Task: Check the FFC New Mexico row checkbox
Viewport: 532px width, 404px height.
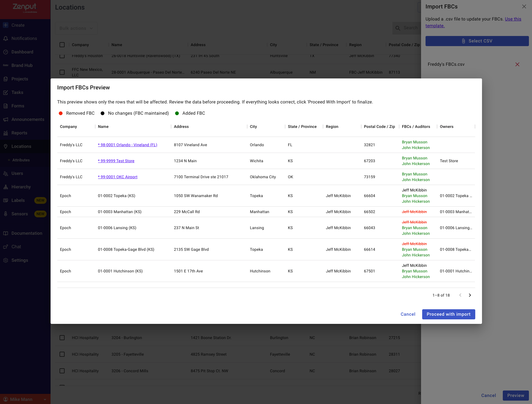Action: click(x=62, y=72)
